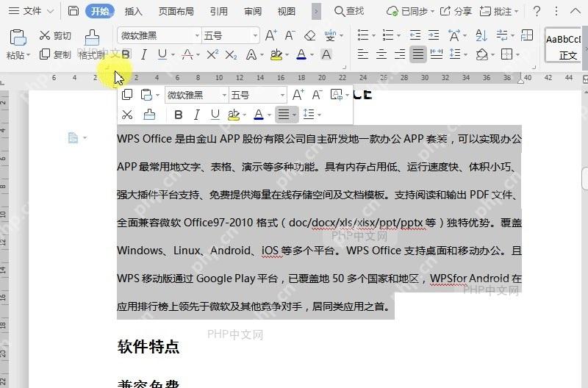Open the 页面布局 tab
This screenshot has height=388, width=588.
[x=176, y=11]
